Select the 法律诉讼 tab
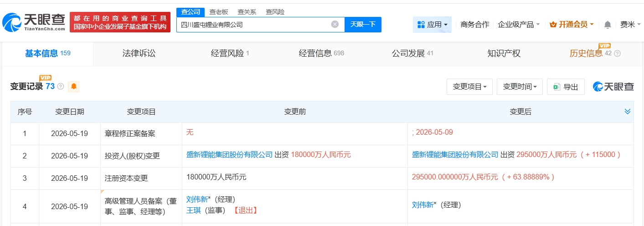 pyautogui.click(x=139, y=53)
